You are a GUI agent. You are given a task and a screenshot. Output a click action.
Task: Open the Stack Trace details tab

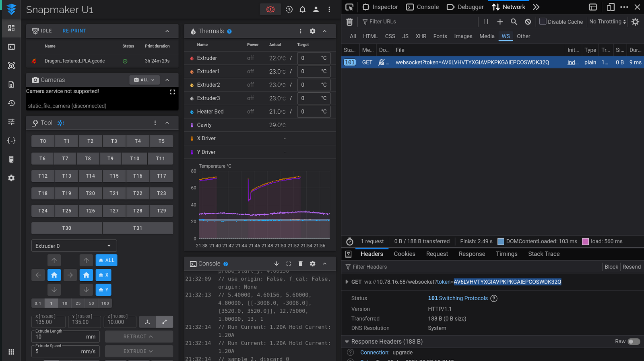544,254
